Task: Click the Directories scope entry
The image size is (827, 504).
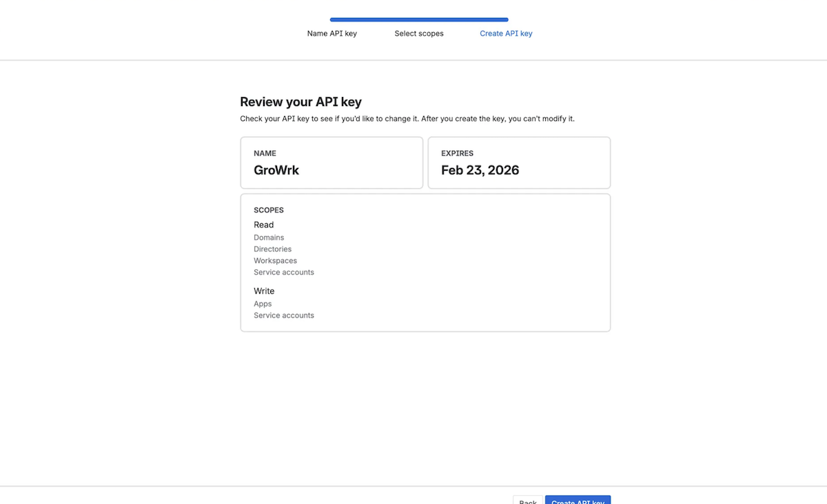Action: [272, 249]
